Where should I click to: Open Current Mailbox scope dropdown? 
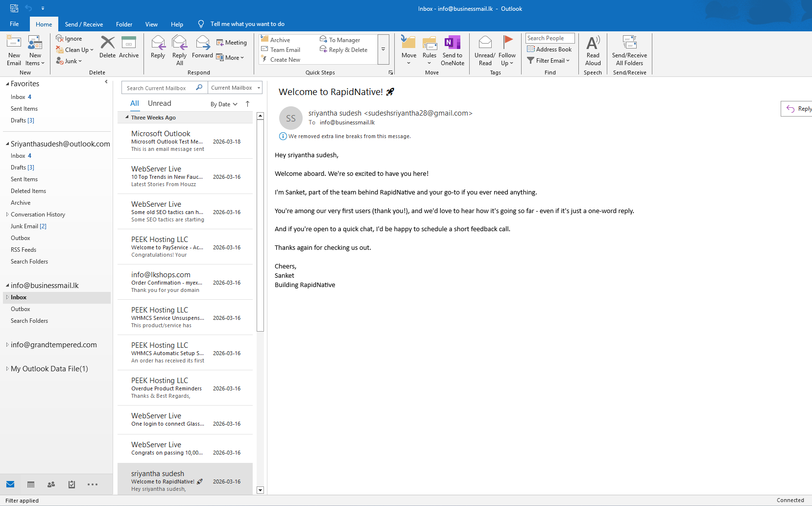pyautogui.click(x=236, y=88)
